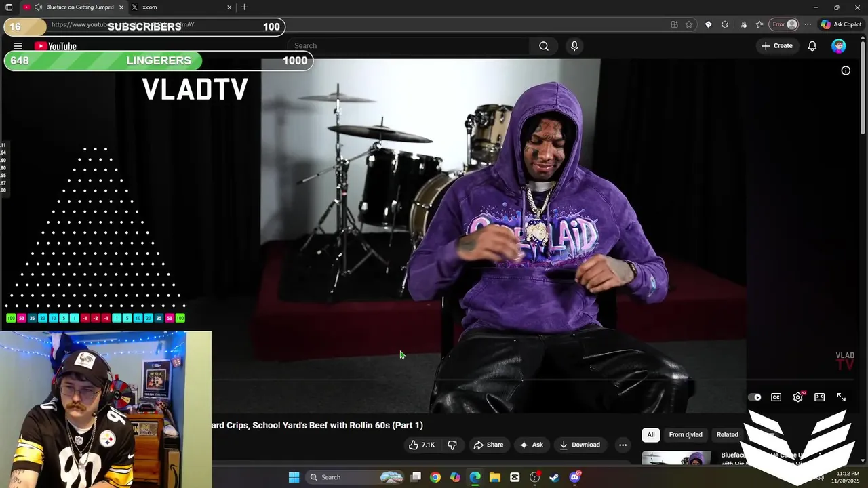Click the Error profile button
The width and height of the screenshot is (868, 488).
pos(785,24)
